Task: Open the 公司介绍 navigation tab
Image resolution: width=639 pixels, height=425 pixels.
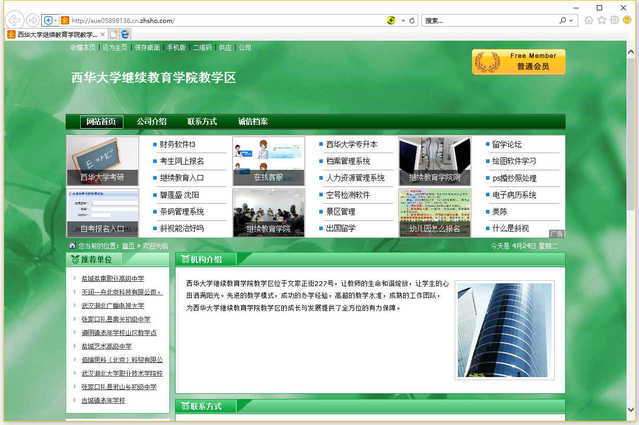Action: 152,122
